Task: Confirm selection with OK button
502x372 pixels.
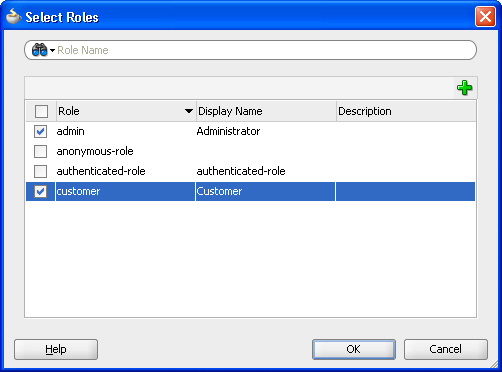Action: point(354,349)
